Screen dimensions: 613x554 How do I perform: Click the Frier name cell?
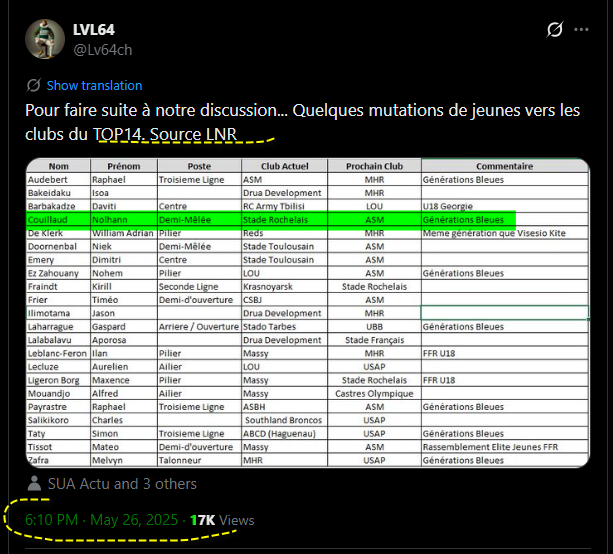pos(59,300)
